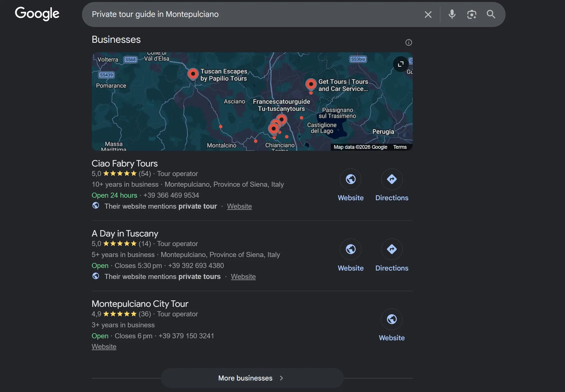
Task: Follow Website link after 'mentions private tour'
Action: click(240, 206)
